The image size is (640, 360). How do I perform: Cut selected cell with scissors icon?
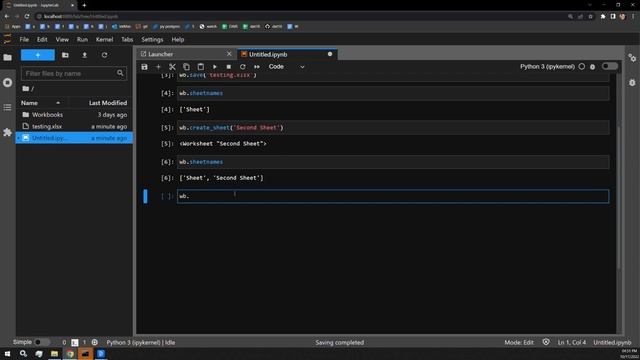pos(172,67)
